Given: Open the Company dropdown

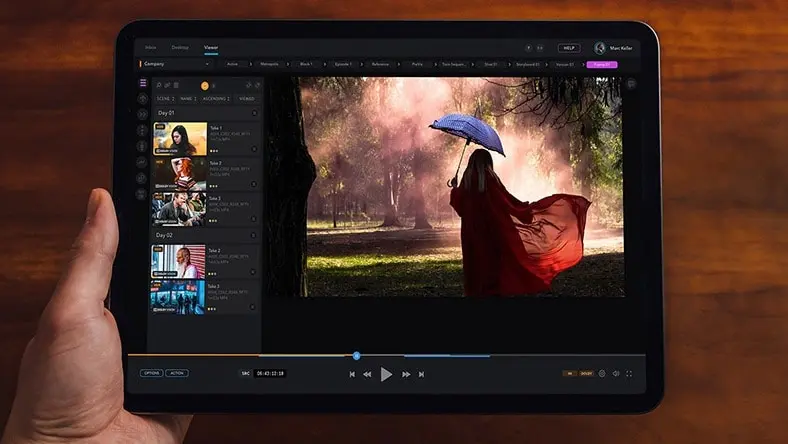Looking at the screenshot, I should pyautogui.click(x=175, y=64).
